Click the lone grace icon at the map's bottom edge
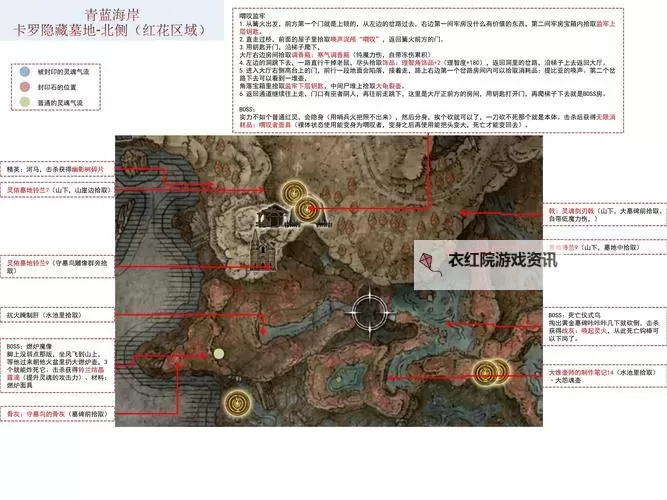 [x=237, y=403]
